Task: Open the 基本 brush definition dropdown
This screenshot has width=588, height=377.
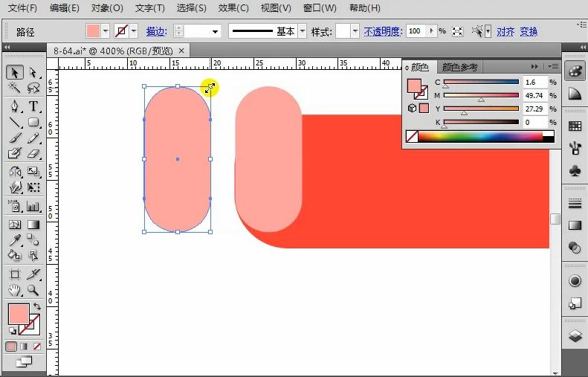Action: [302, 31]
